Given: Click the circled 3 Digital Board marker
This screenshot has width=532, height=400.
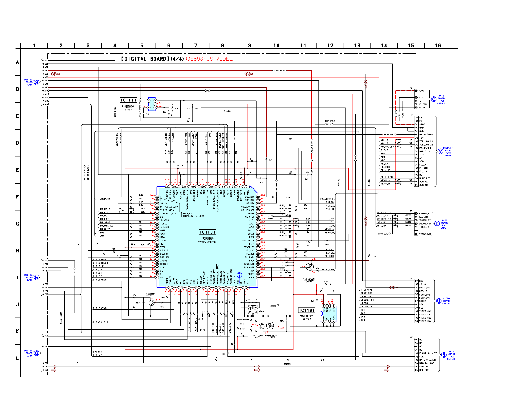Looking at the screenshot, I should (x=37, y=83).
